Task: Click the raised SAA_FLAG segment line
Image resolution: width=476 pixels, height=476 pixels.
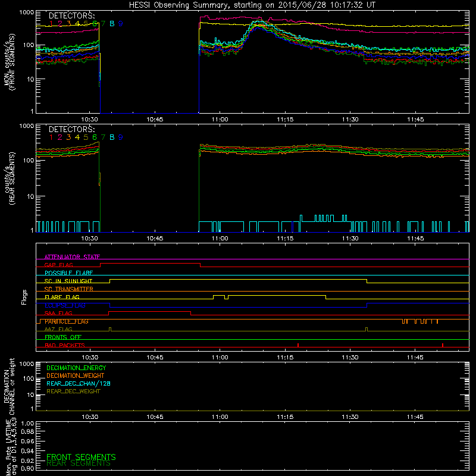Action: pos(150,311)
